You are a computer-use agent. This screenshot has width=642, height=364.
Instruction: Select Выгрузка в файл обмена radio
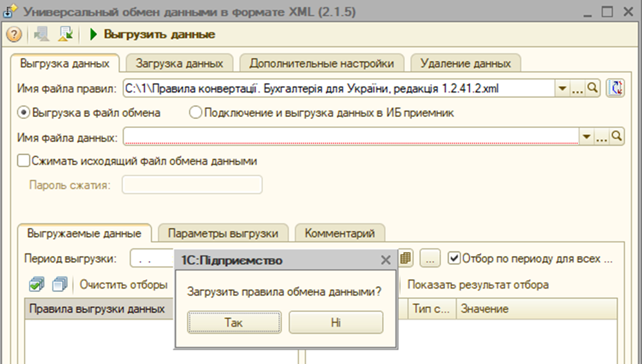(89, 113)
